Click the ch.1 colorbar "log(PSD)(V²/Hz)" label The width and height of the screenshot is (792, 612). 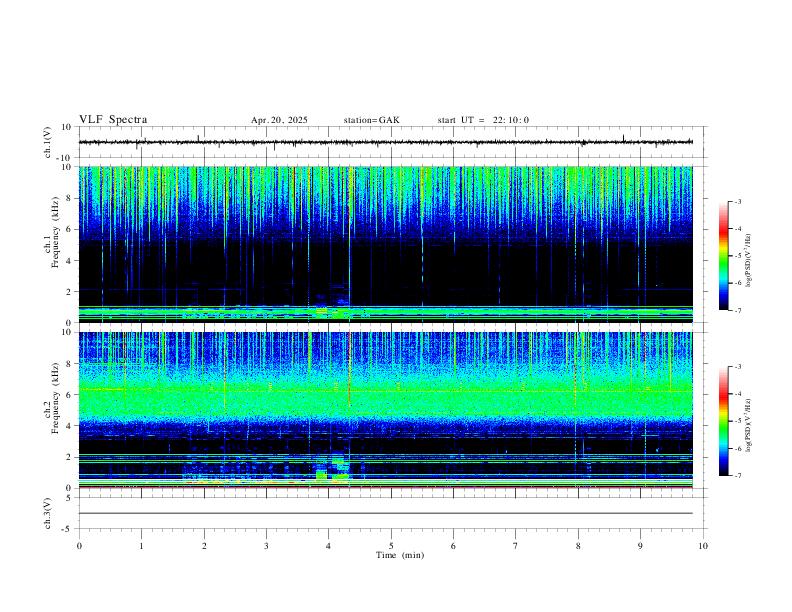(748, 261)
